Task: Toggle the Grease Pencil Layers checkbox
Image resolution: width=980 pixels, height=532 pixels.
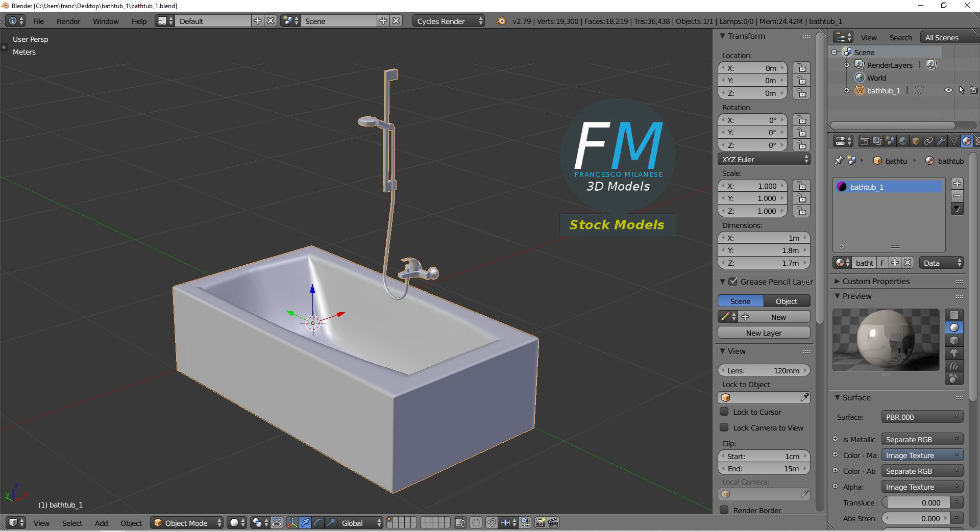Action: click(733, 282)
